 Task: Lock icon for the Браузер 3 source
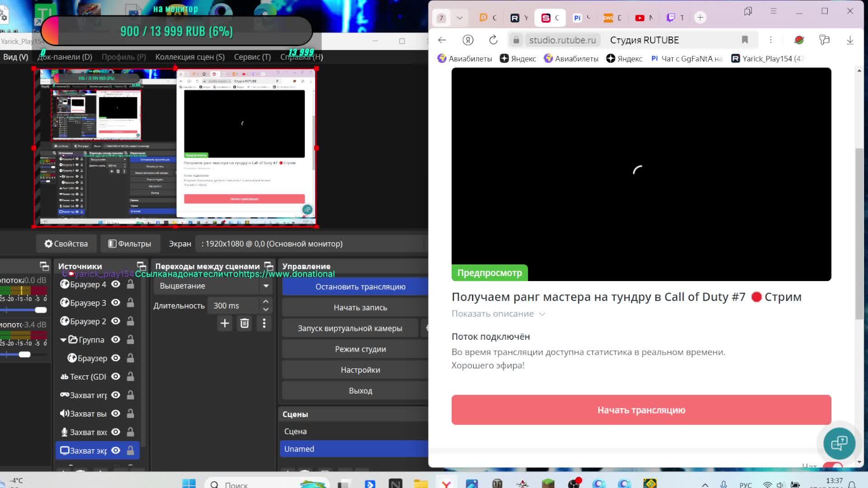coord(130,303)
